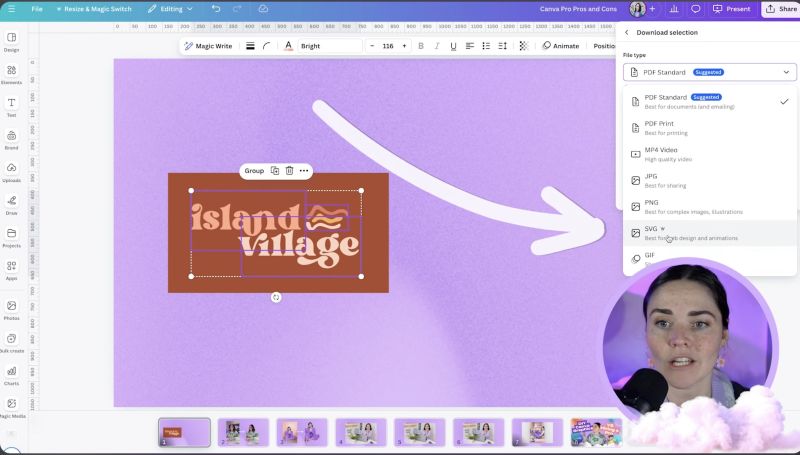Viewport: 800px width, 455px height.
Task: Toggle italic formatting
Action: (x=437, y=46)
